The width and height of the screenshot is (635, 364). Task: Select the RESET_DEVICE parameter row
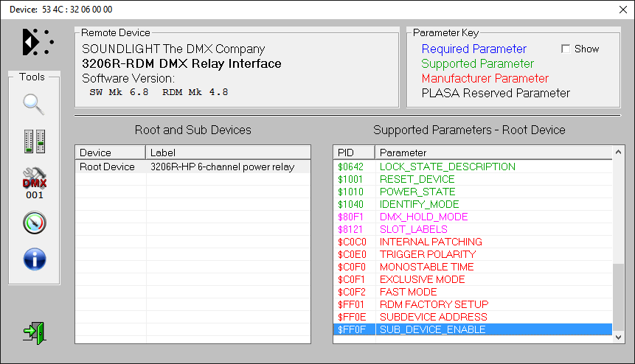417,179
